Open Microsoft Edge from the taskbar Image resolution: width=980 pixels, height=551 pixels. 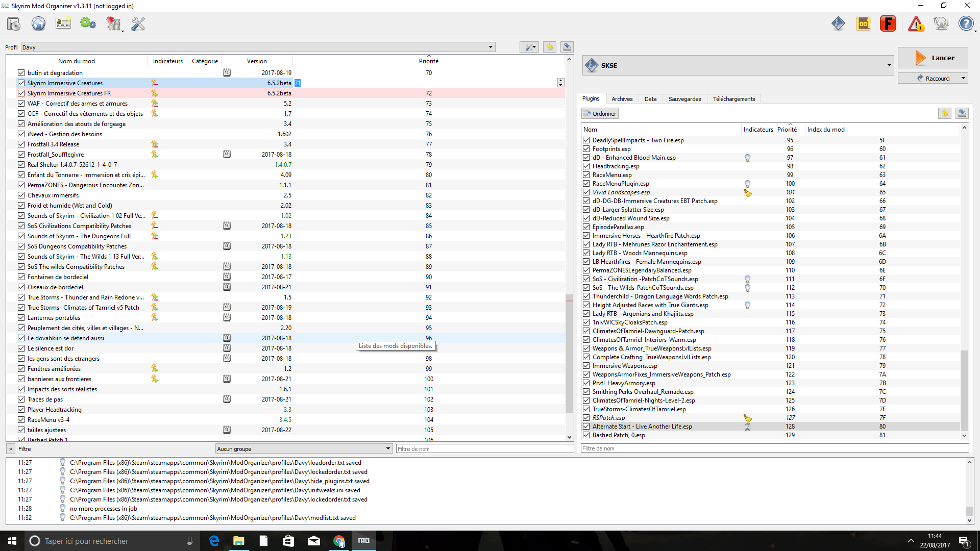(214, 541)
